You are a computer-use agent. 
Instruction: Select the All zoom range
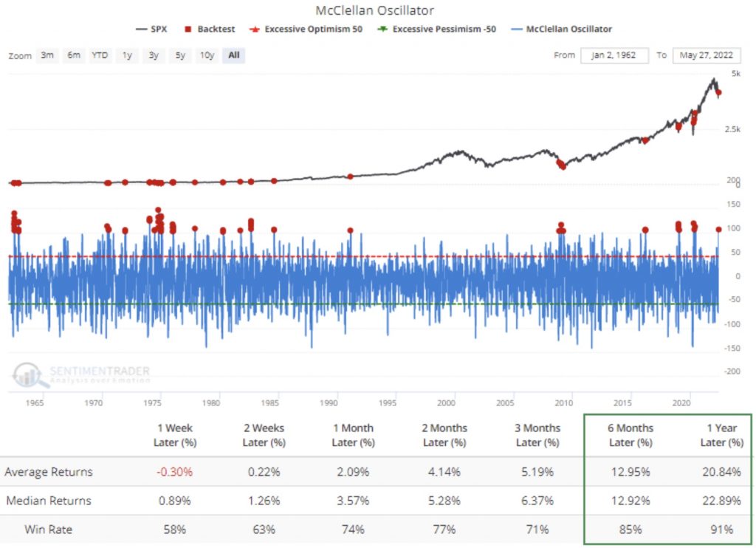click(x=234, y=55)
